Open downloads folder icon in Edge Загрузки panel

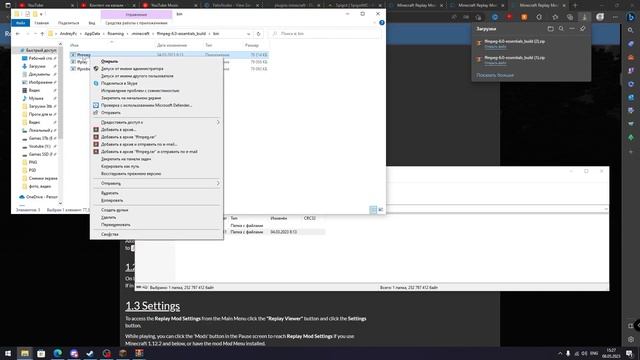pos(550,29)
